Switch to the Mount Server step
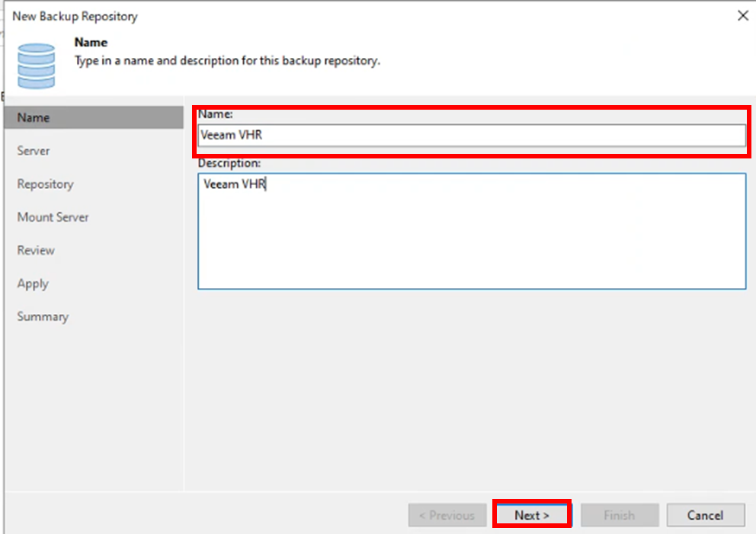This screenshot has width=756, height=534. tap(53, 217)
